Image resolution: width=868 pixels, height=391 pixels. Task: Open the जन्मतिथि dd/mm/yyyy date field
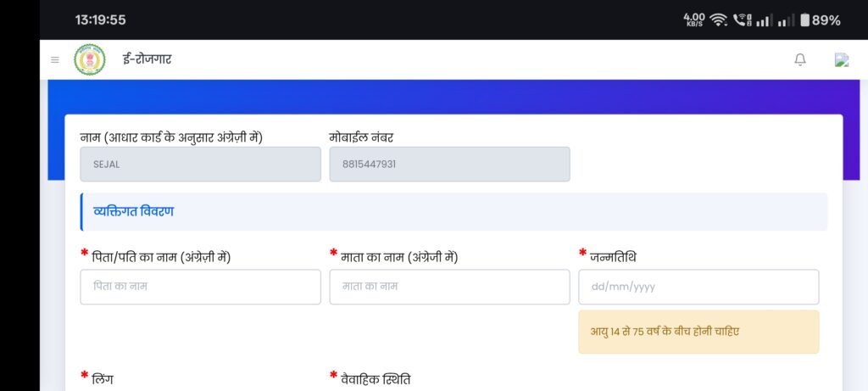click(x=698, y=287)
